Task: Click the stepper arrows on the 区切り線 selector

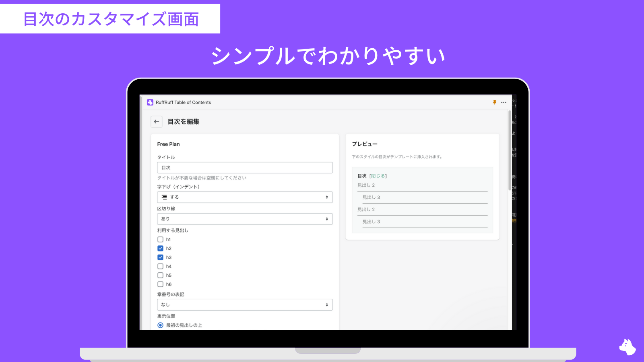Action: tap(327, 219)
